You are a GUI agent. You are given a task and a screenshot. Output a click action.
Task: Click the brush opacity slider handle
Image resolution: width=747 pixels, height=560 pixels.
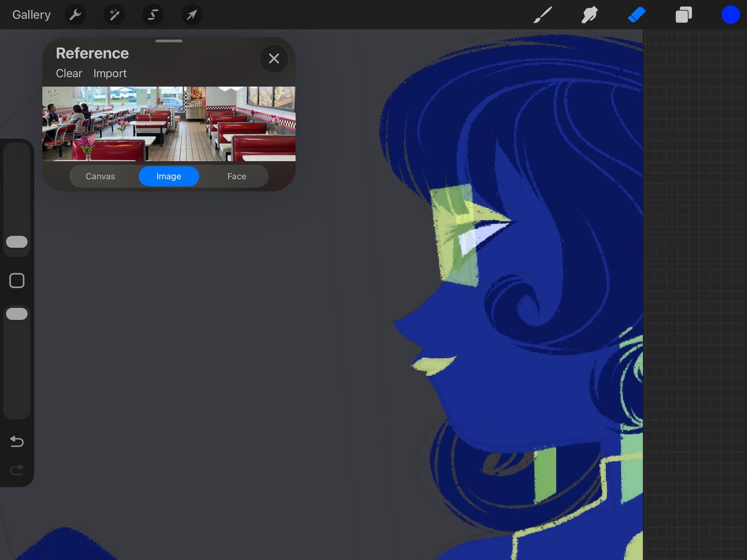pyautogui.click(x=17, y=314)
